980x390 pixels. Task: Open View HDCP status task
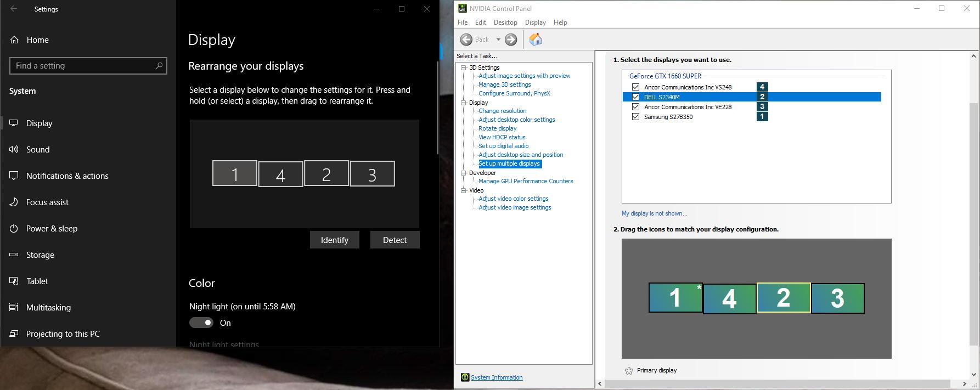coord(502,137)
